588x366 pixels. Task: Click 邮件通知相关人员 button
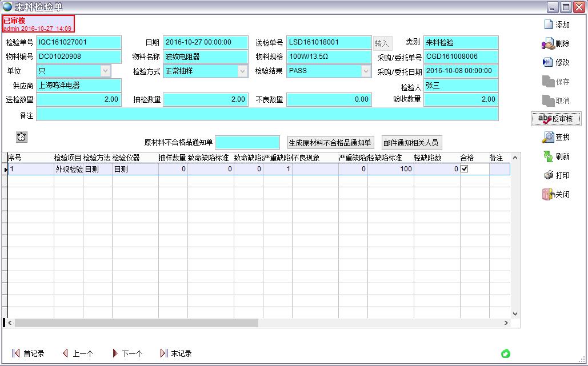pos(411,143)
